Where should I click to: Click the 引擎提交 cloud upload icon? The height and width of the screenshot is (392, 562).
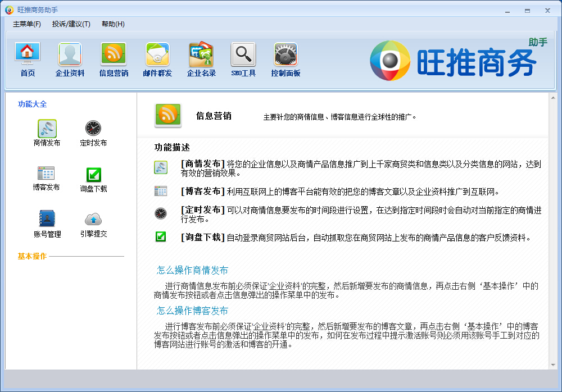tap(93, 219)
